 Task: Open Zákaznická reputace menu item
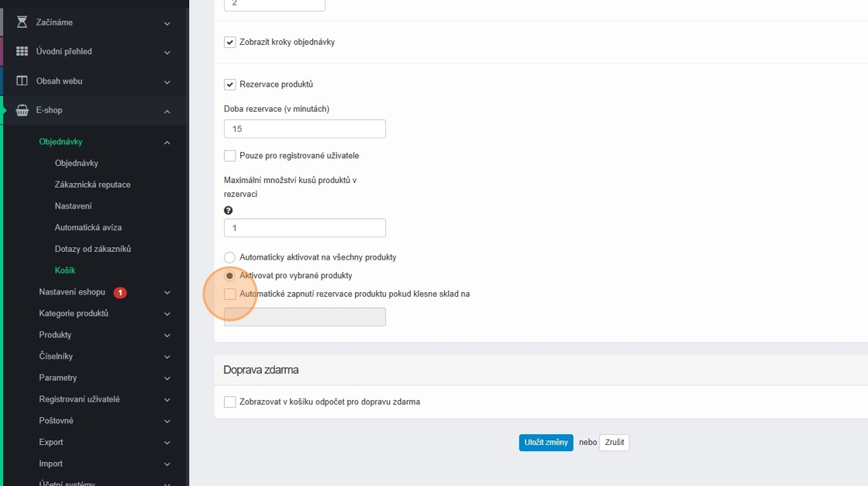pyautogui.click(x=92, y=184)
